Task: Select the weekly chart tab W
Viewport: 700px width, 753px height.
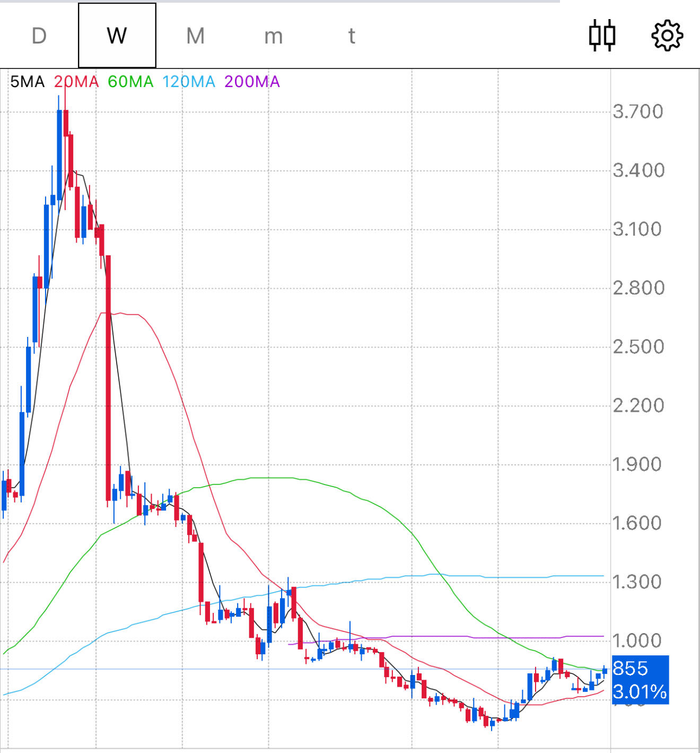Action: tap(117, 36)
